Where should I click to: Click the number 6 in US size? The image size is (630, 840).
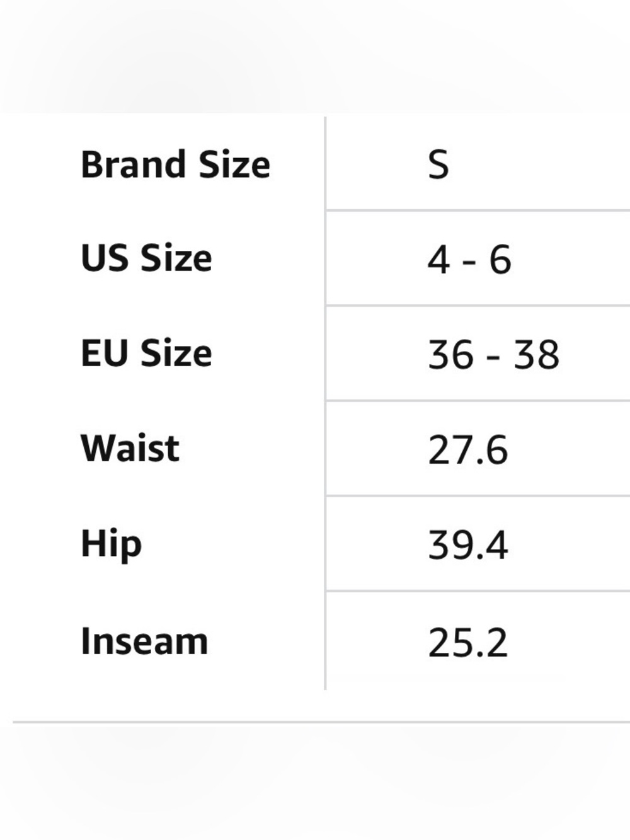(500, 260)
